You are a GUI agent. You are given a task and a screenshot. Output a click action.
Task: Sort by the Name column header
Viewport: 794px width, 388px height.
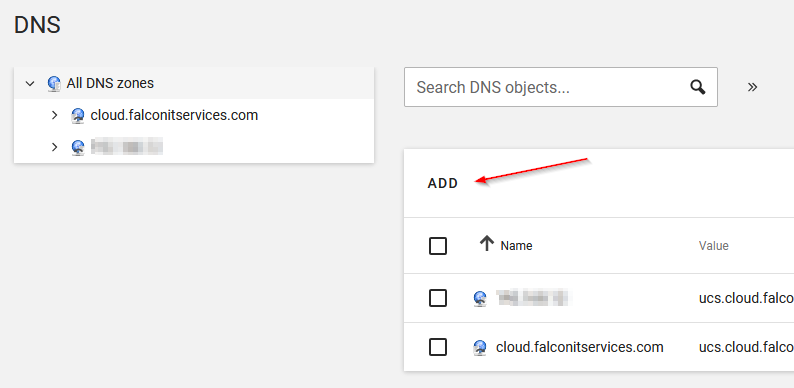(517, 246)
